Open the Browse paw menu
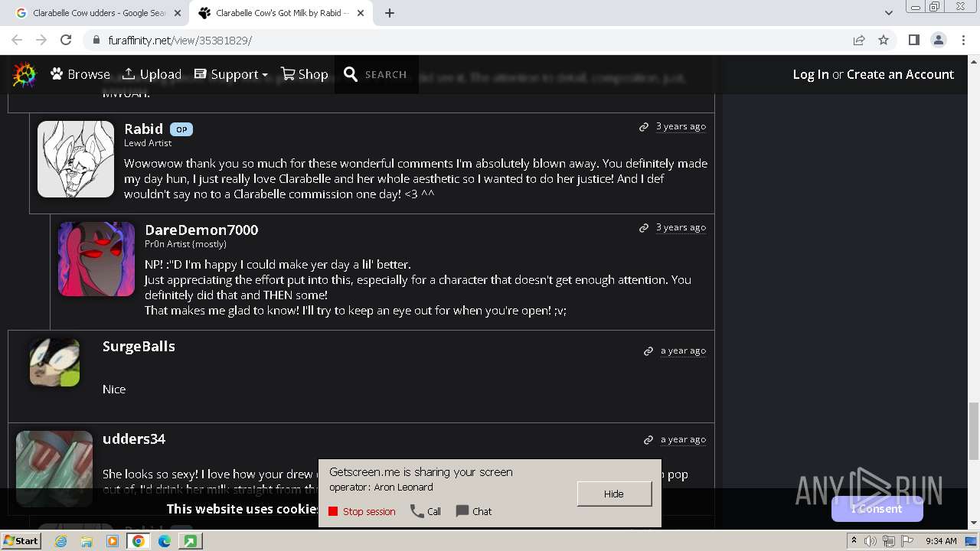The height and width of the screenshot is (551, 980). pyautogui.click(x=80, y=74)
